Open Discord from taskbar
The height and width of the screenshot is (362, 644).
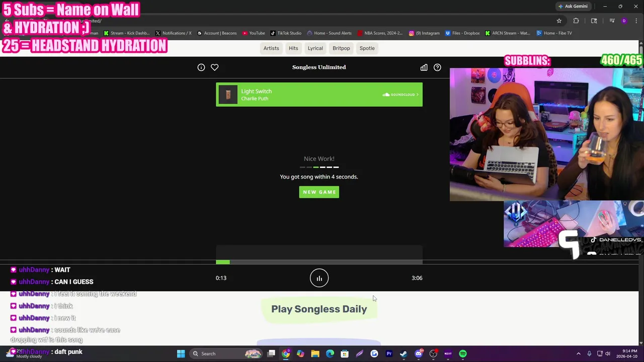tap(419, 354)
